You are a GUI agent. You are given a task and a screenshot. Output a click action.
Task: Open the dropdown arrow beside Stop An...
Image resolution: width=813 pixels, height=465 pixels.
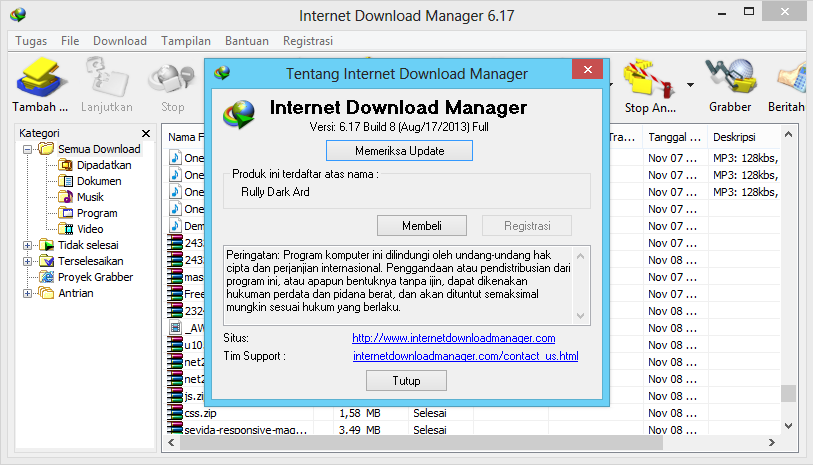(690, 84)
